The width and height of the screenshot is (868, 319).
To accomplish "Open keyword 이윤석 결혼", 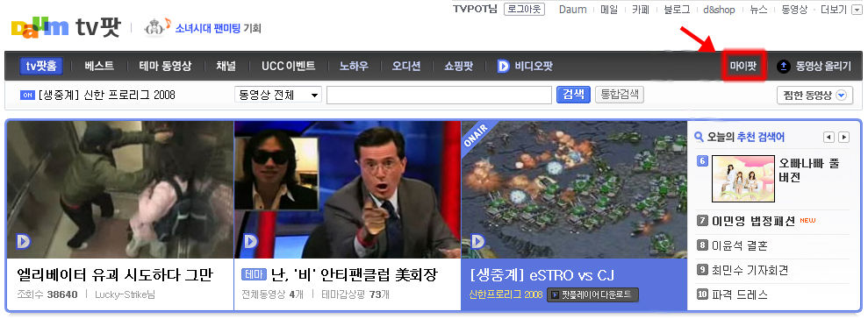I will [740, 245].
